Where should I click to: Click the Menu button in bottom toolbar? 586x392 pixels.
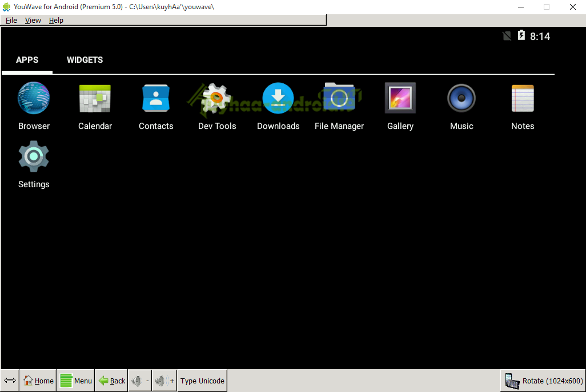76,381
